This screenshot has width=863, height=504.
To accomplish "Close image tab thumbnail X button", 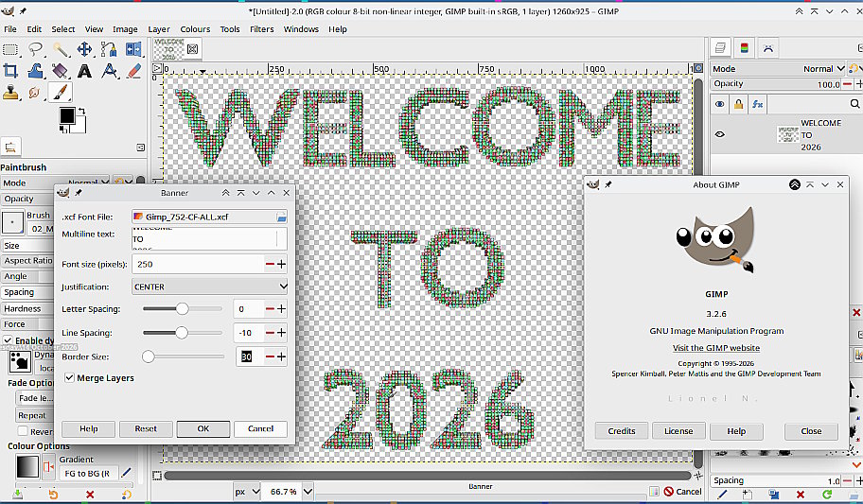I will [x=193, y=49].
